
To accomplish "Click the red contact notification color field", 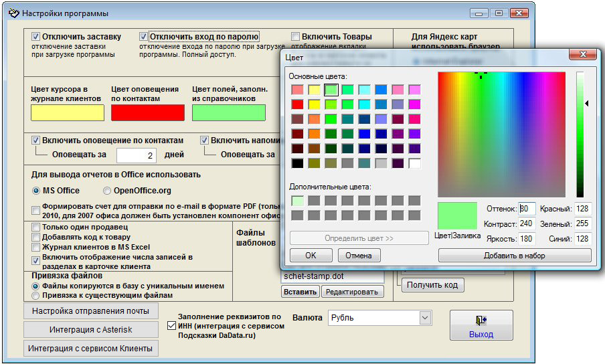I will tap(147, 113).
